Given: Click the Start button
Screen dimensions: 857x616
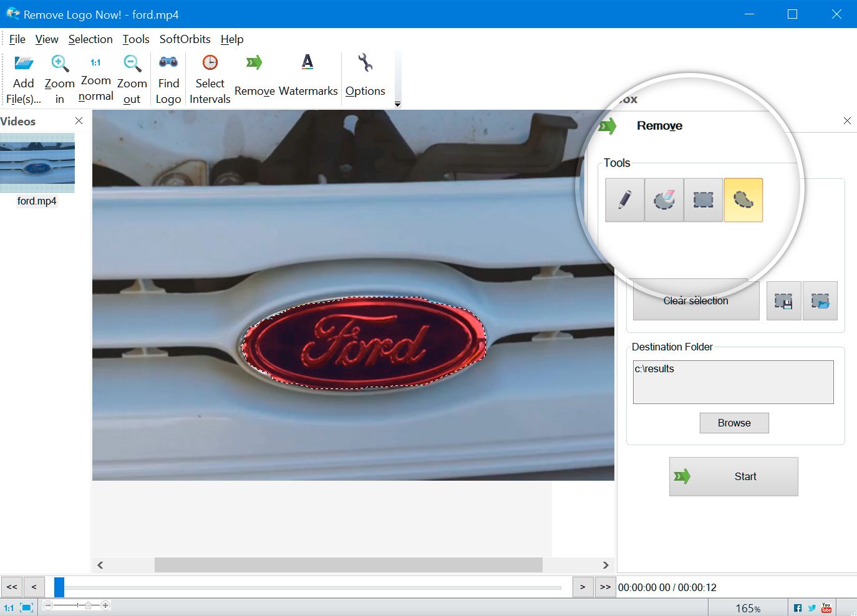Looking at the screenshot, I should pos(734,476).
